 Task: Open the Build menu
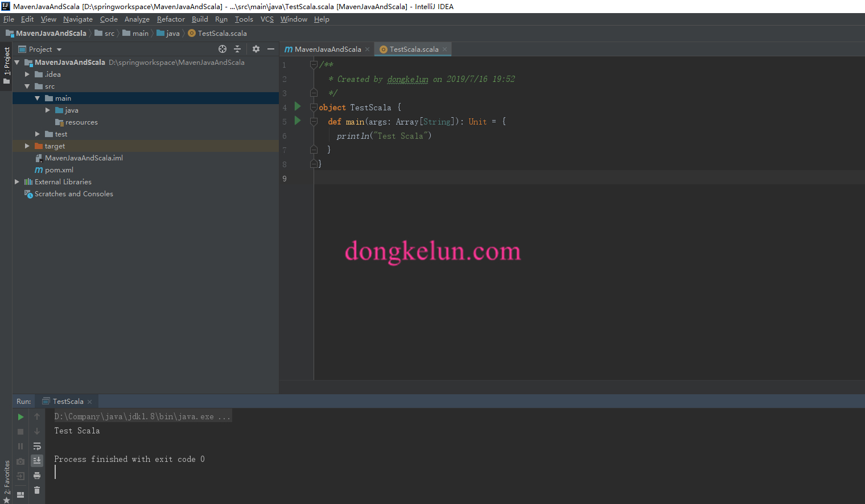[x=200, y=19]
